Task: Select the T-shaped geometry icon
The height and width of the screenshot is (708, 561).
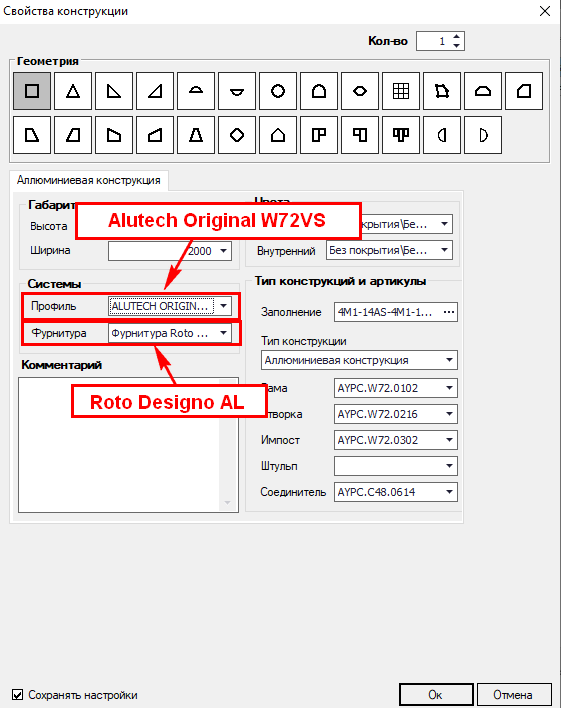Action: pos(401,135)
